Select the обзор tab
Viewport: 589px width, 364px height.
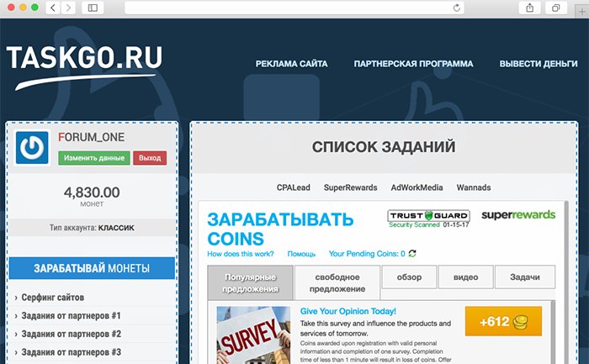point(409,277)
